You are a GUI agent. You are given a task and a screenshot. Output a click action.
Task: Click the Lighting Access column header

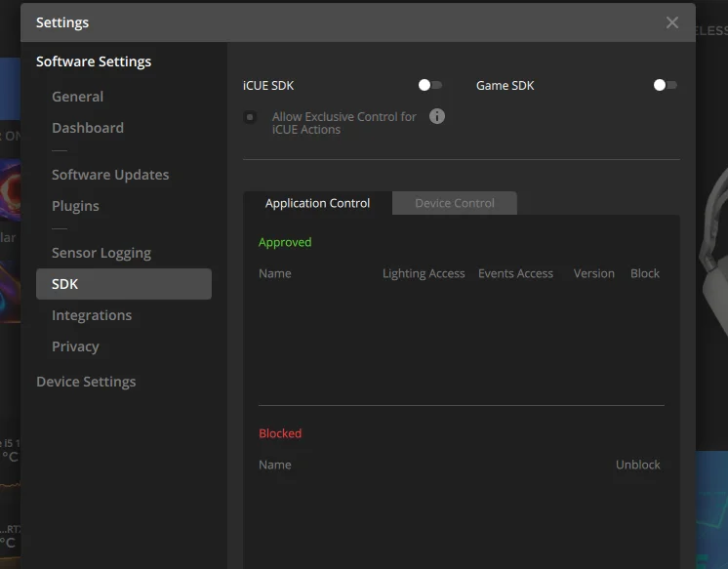click(424, 273)
